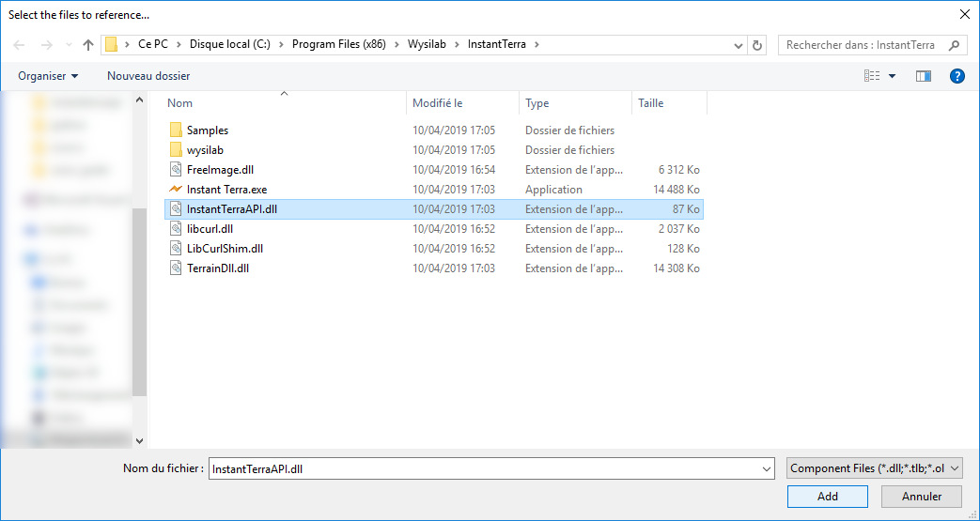The height and width of the screenshot is (521, 980).
Task: Open address bar history dropdown
Action: tap(739, 46)
